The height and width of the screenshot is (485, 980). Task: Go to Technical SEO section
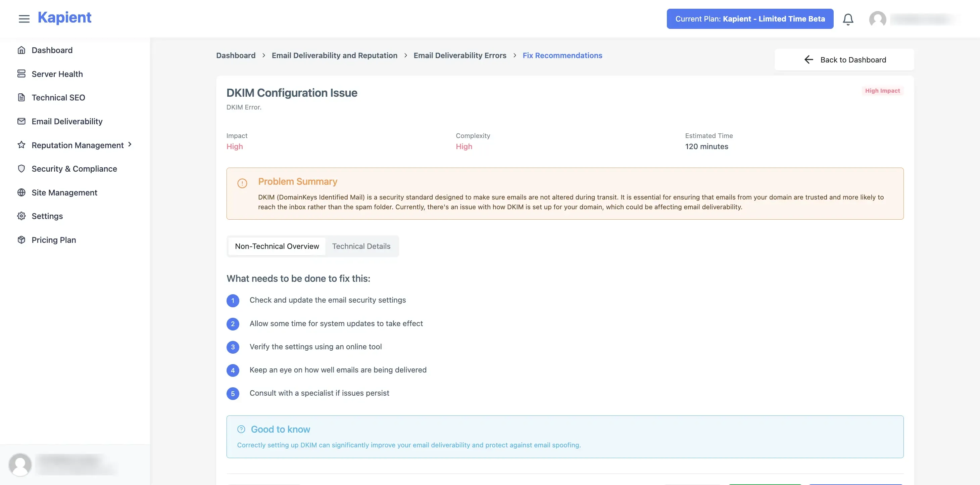(58, 97)
